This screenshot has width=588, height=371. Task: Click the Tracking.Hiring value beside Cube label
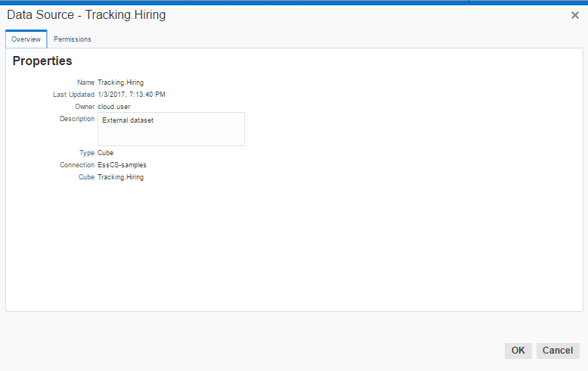(120, 177)
